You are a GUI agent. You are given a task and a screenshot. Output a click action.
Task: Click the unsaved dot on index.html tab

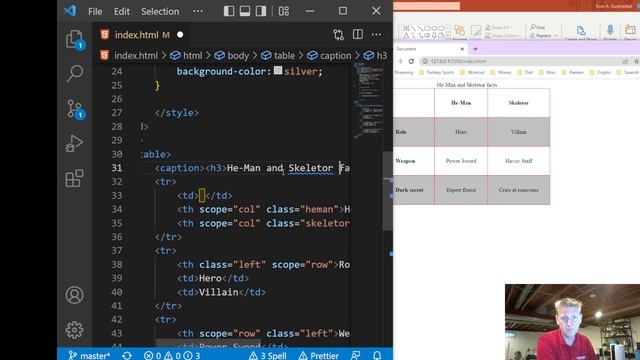point(180,35)
